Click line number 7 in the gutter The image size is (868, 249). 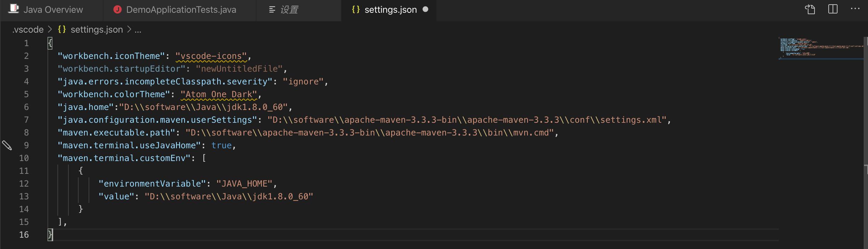coord(26,120)
